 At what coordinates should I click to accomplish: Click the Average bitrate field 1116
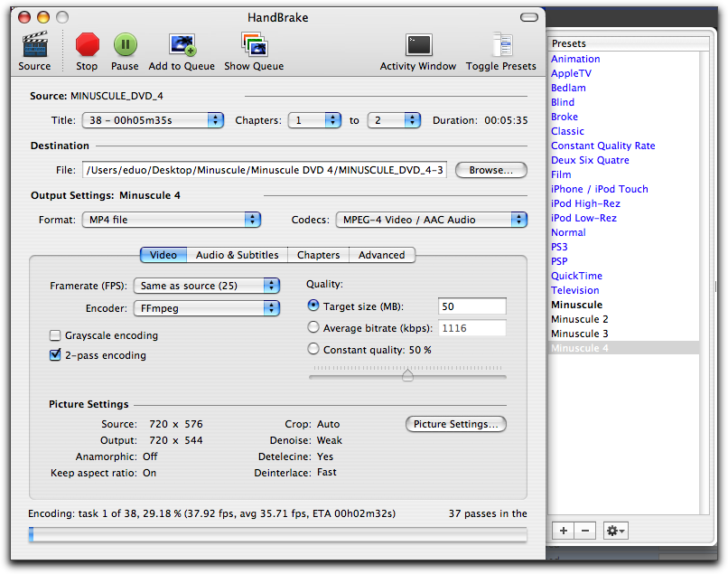click(x=472, y=328)
